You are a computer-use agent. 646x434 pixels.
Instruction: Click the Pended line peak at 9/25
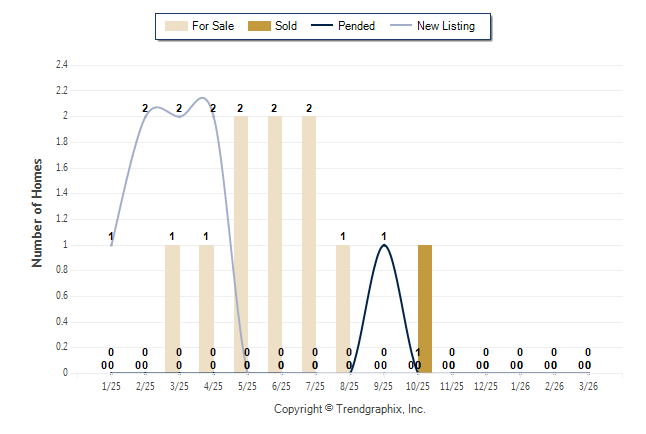(x=383, y=245)
